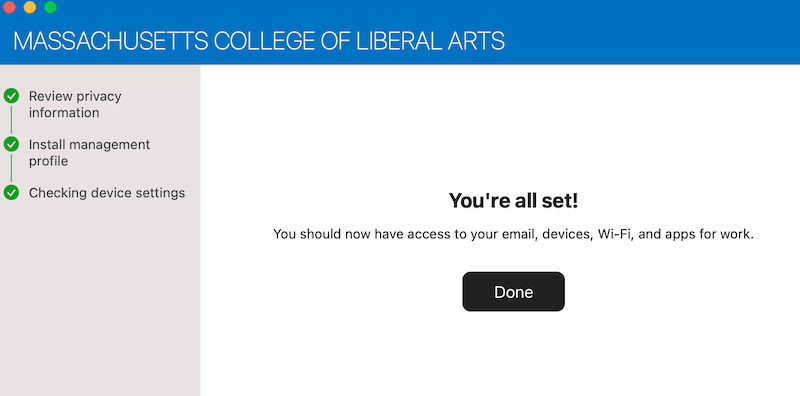Click green checkmark beside Install management profile

click(x=11, y=144)
